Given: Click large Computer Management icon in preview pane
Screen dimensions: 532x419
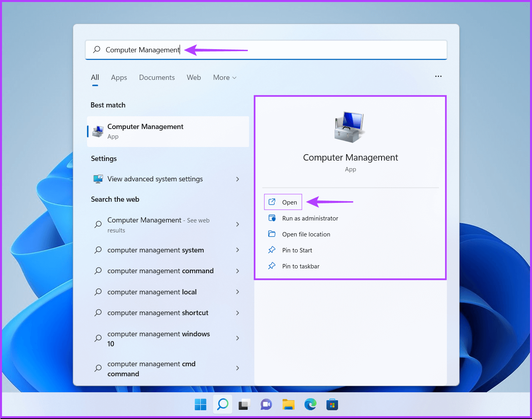Looking at the screenshot, I should (x=350, y=127).
